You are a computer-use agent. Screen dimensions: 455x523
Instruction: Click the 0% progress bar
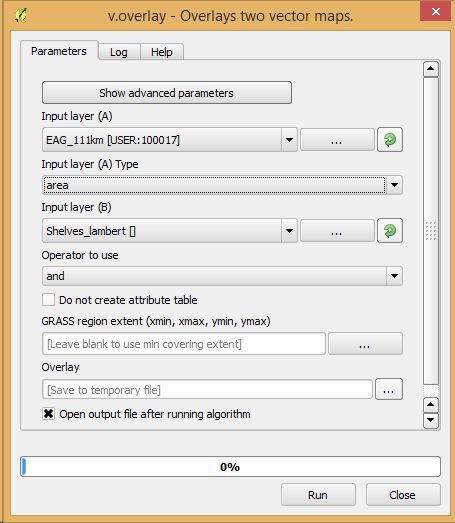(230, 467)
